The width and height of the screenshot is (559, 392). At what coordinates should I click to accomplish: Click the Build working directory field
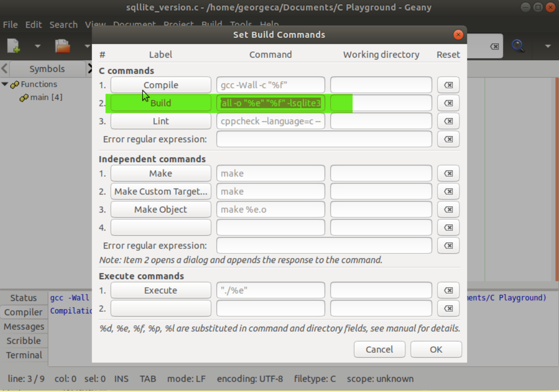pos(381,103)
